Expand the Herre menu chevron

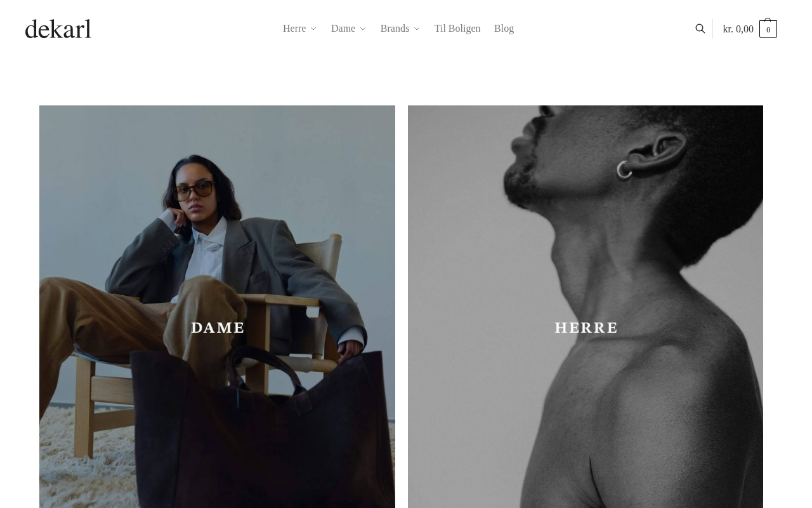point(313,29)
